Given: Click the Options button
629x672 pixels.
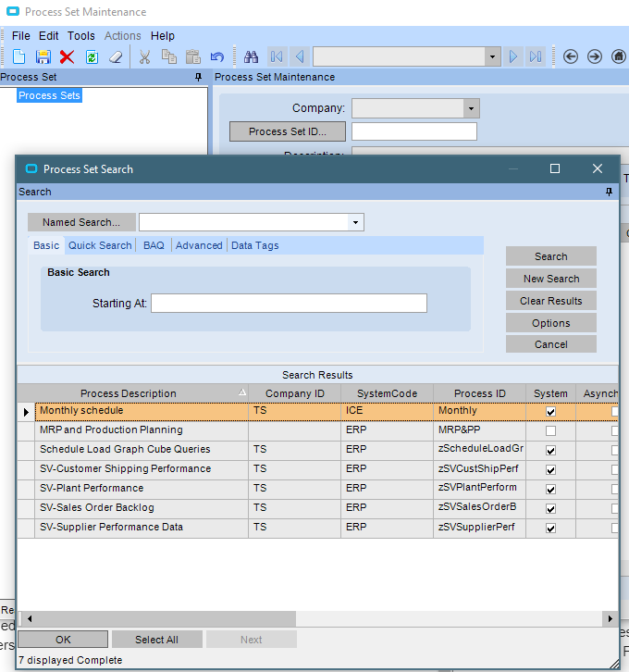Looking at the screenshot, I should click(551, 323).
